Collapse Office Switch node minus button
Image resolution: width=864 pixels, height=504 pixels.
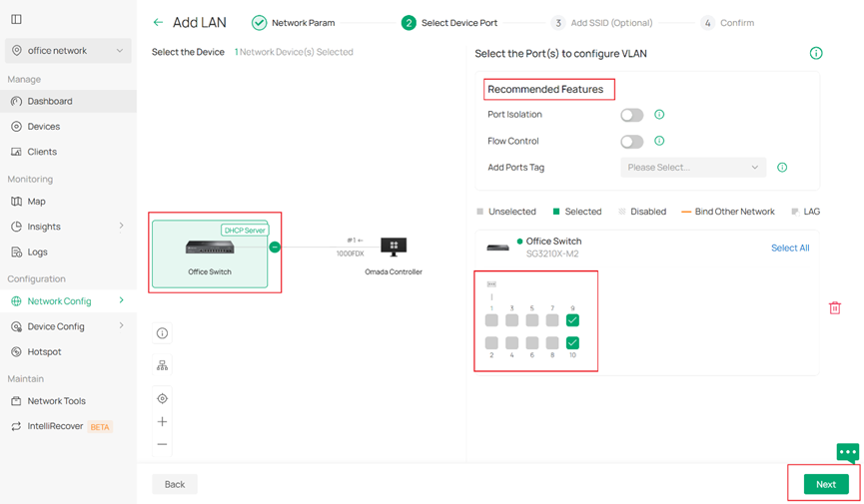[275, 248]
